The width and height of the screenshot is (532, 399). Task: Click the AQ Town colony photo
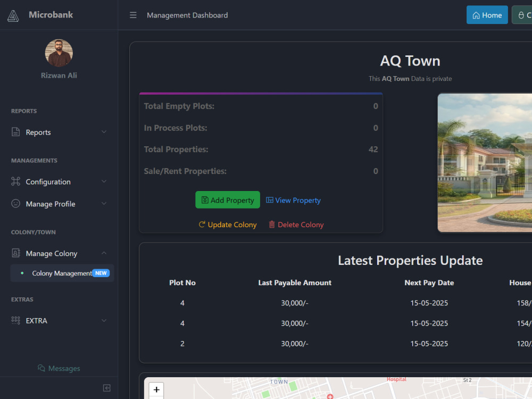[x=485, y=163]
